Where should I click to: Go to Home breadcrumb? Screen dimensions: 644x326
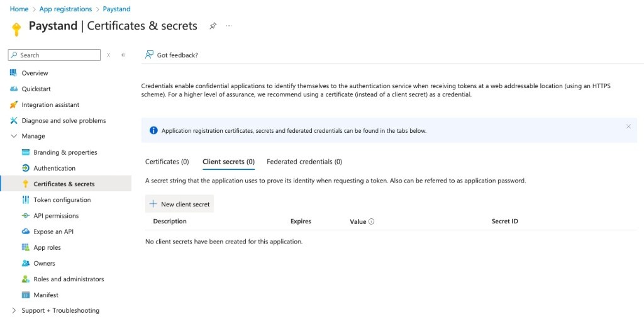tap(19, 9)
